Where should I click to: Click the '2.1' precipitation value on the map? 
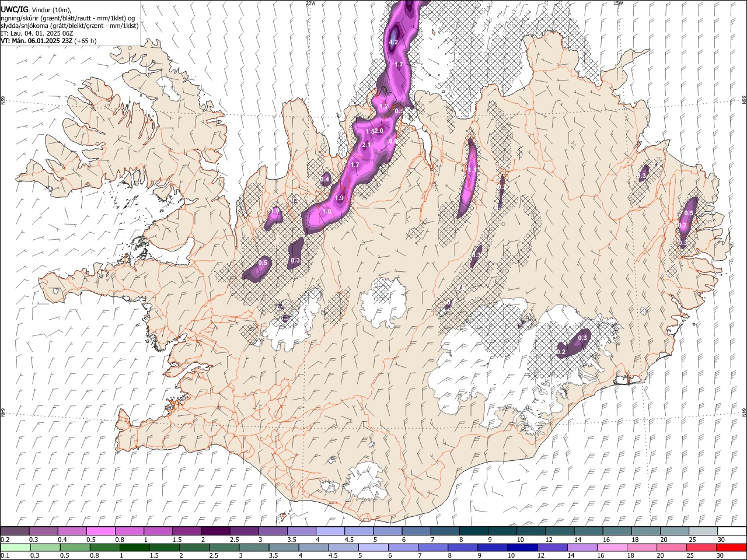(366, 145)
